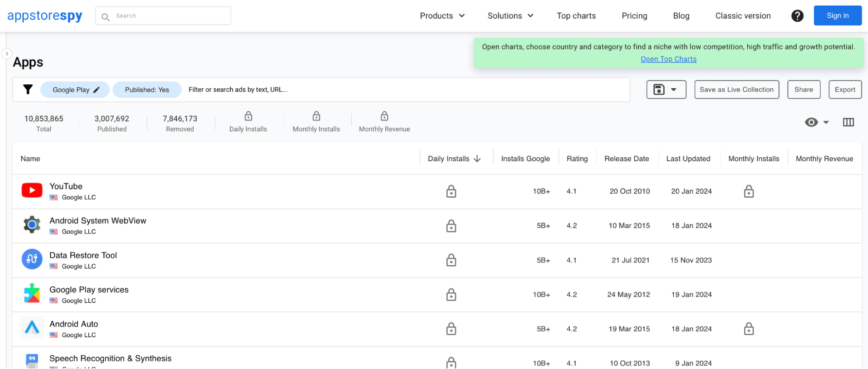Open the columns layout icon

[x=848, y=122]
